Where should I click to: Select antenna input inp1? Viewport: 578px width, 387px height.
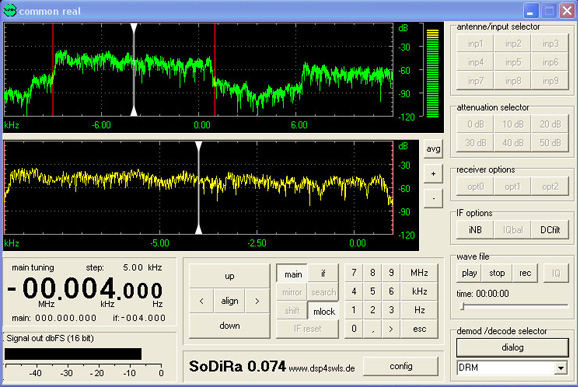coord(475,43)
